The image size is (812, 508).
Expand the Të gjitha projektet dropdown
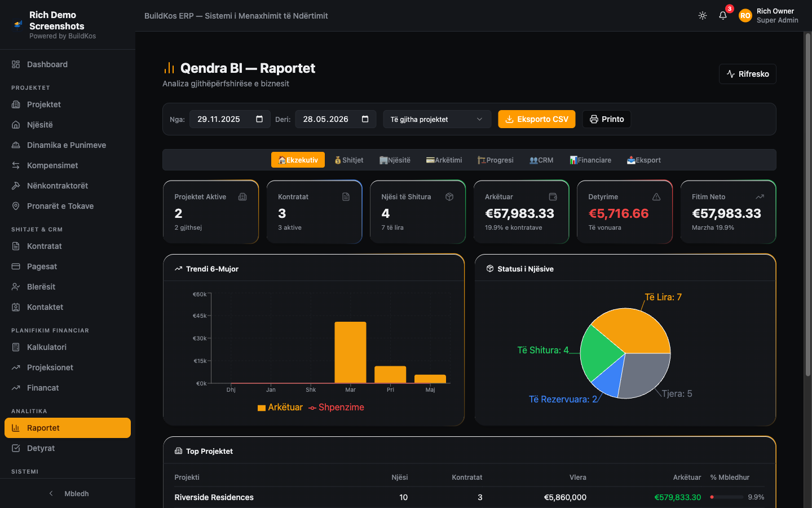437,119
